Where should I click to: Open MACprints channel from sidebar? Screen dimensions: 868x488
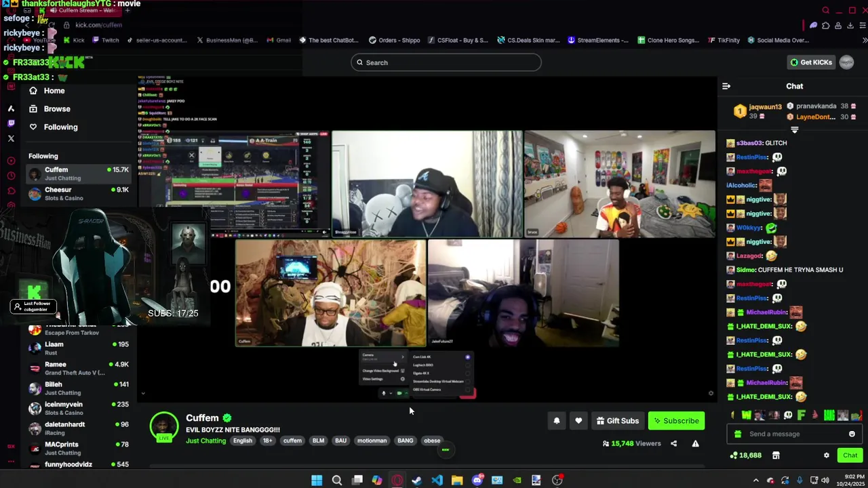point(79,448)
